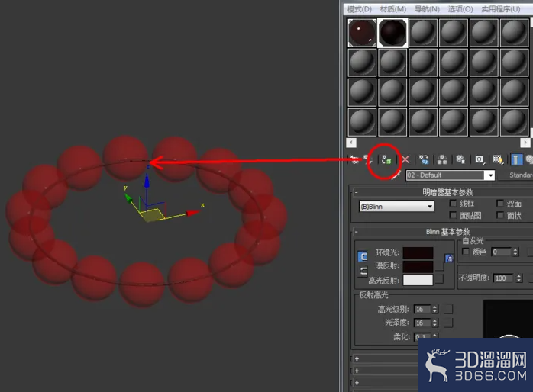Click the map button beside 光泽度

coord(448,323)
